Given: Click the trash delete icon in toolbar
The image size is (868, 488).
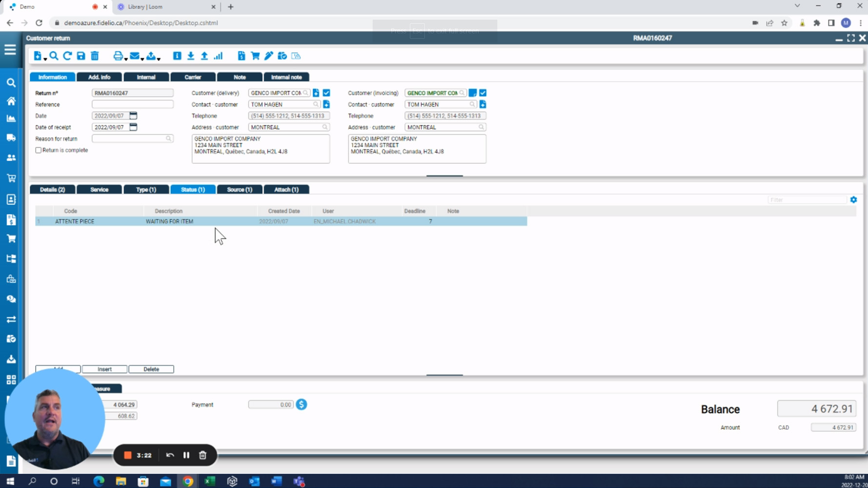Looking at the screenshot, I should click(95, 56).
